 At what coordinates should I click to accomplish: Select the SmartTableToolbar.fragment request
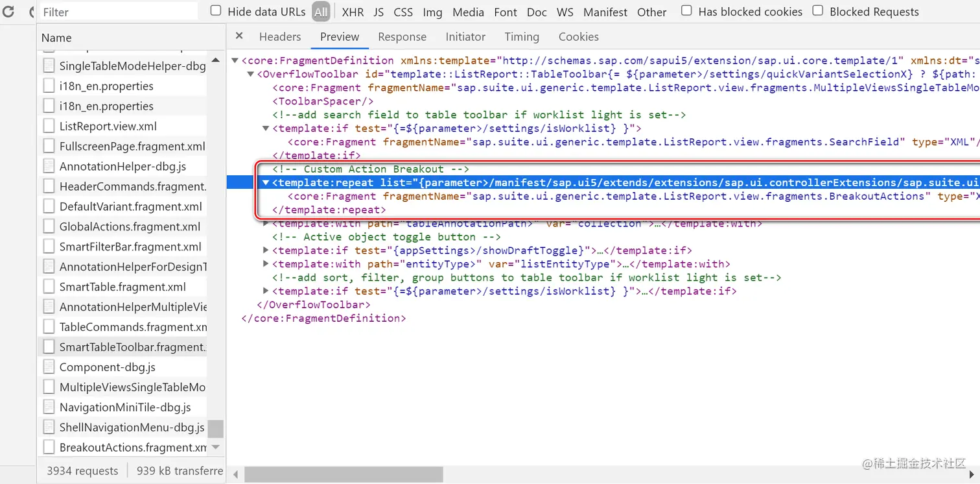coord(122,347)
